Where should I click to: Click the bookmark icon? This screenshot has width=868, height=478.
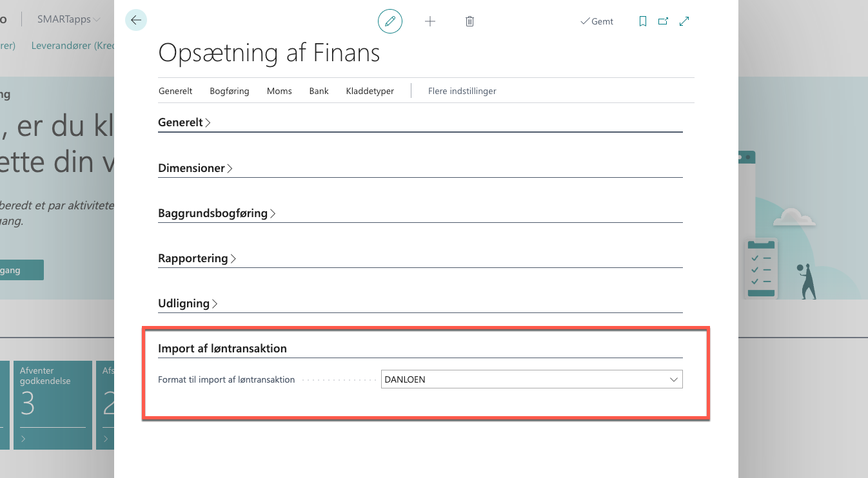tap(642, 21)
